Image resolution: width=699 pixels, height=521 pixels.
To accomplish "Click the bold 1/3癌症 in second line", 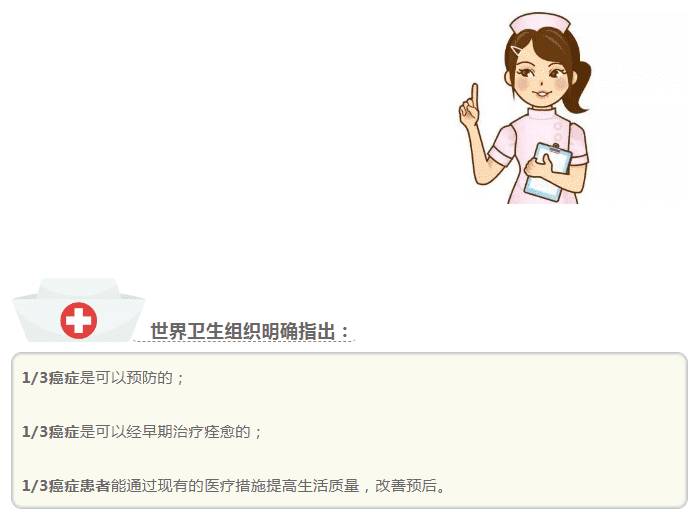I will [50, 431].
